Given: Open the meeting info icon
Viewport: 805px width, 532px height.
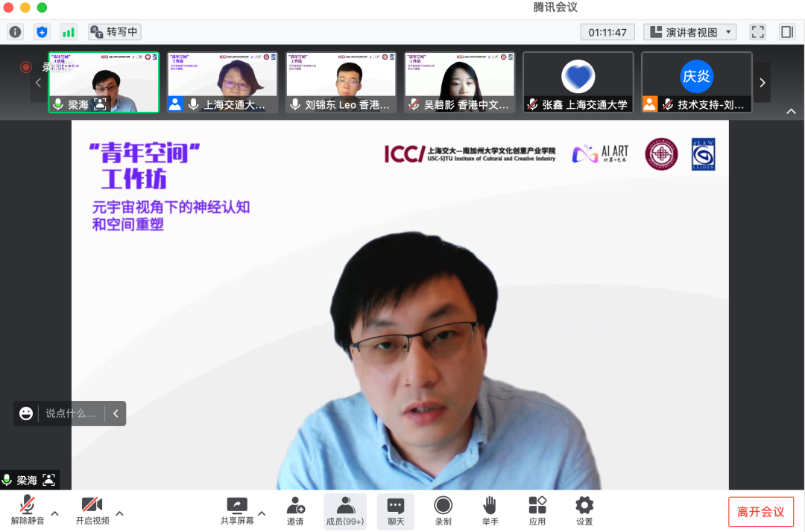Looking at the screenshot, I should 15,32.
